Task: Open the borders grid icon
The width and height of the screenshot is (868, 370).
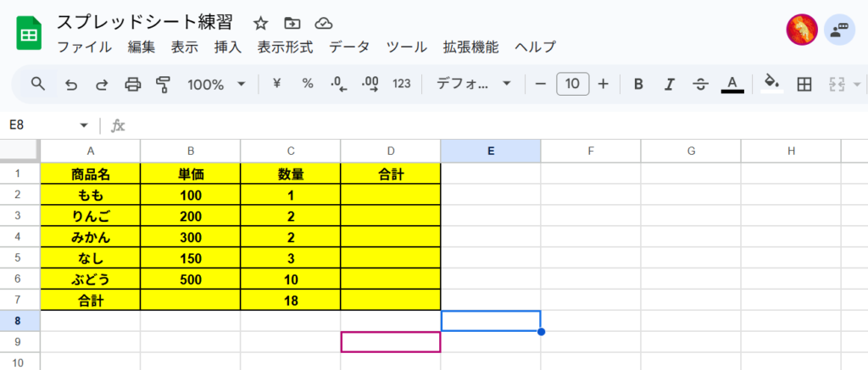Action: click(x=804, y=84)
